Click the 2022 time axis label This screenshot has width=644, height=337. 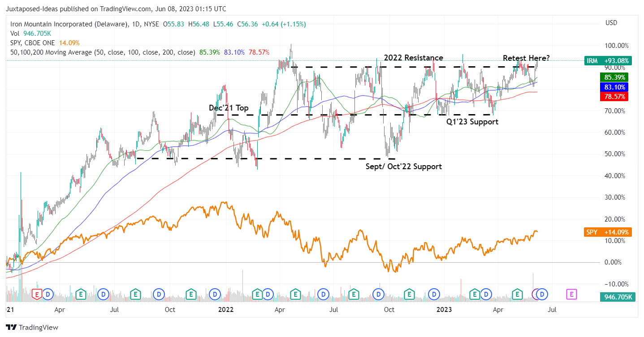[225, 309]
